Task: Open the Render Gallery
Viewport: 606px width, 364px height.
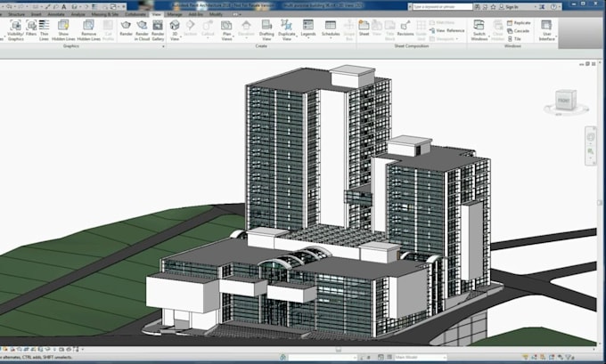Action: (x=158, y=30)
